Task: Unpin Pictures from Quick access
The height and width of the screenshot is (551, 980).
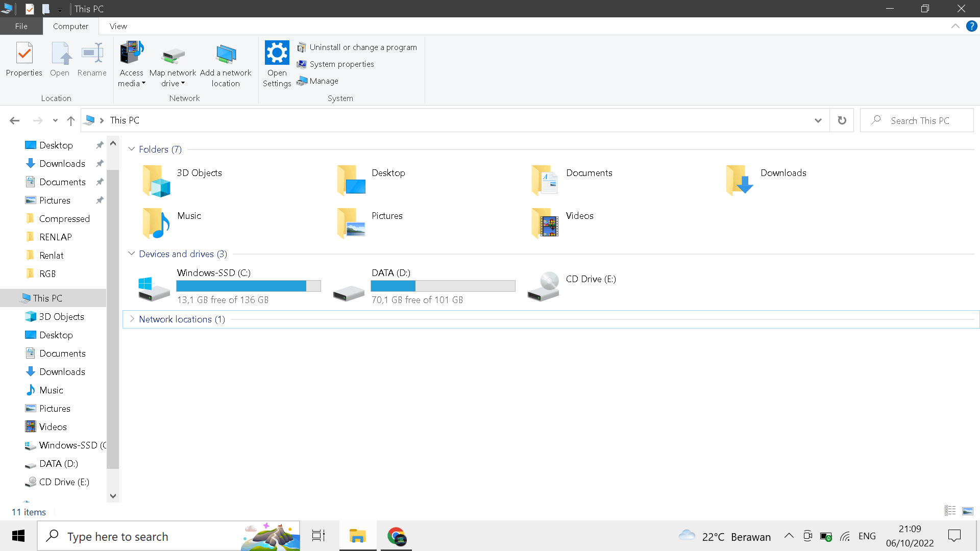Action: click(x=100, y=200)
